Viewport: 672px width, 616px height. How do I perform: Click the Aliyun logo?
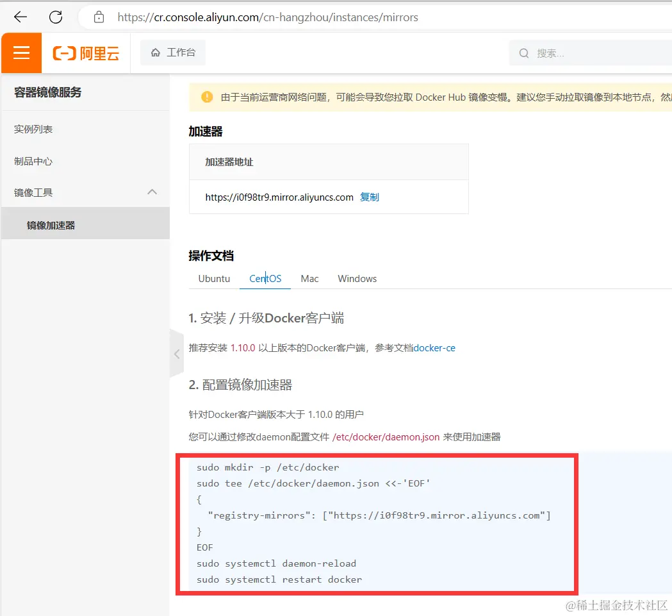click(x=86, y=53)
